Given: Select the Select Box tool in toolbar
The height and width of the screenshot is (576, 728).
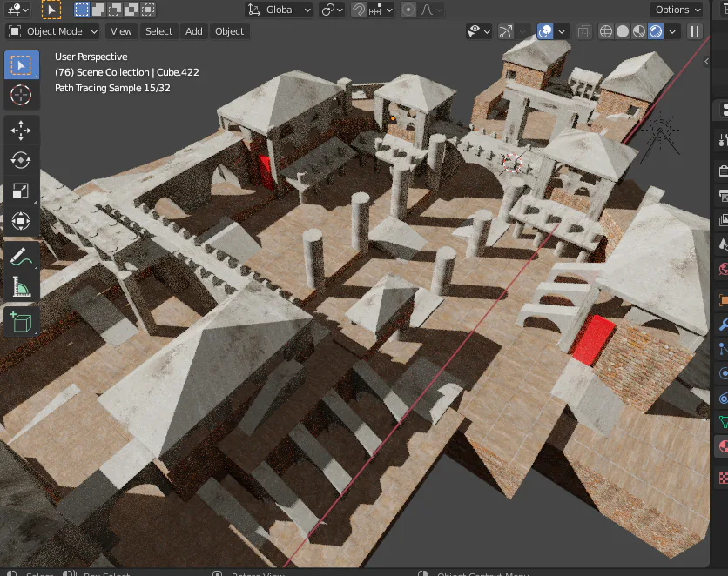Looking at the screenshot, I should point(21,65).
